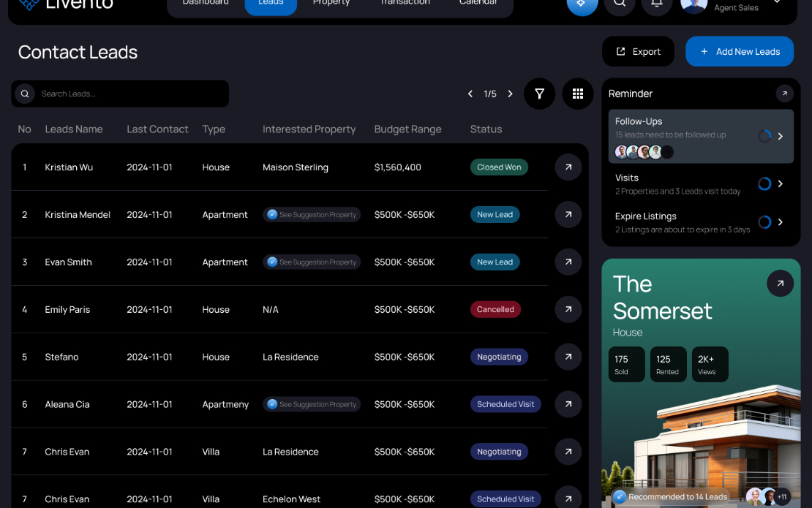Expand the Expire Listings reminder chevron
812x508 pixels.
click(x=780, y=222)
